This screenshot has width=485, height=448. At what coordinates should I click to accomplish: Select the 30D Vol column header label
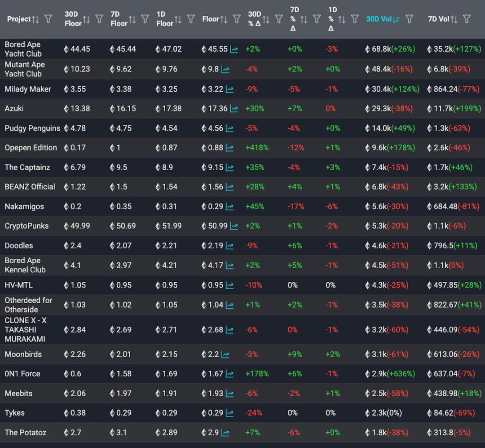point(379,19)
